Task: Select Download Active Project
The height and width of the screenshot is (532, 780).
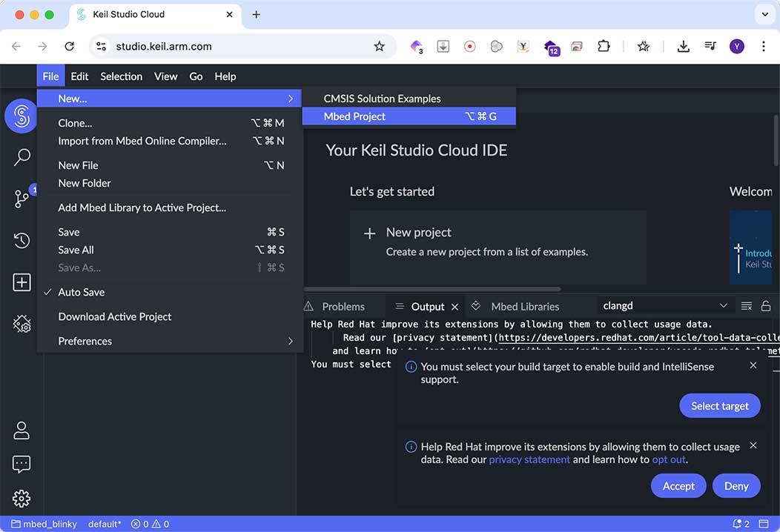Action: point(170,316)
